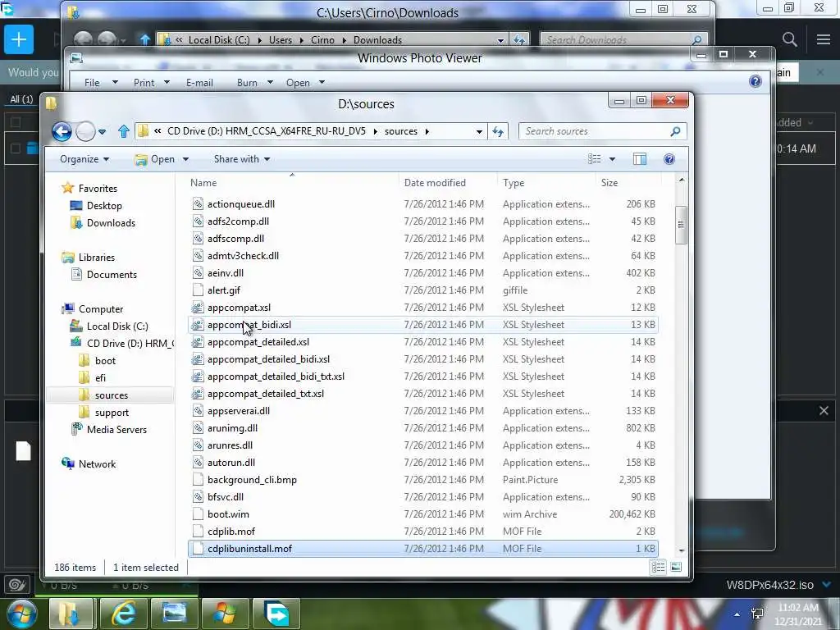Click the appcompat.xsl file icon

tap(198, 308)
